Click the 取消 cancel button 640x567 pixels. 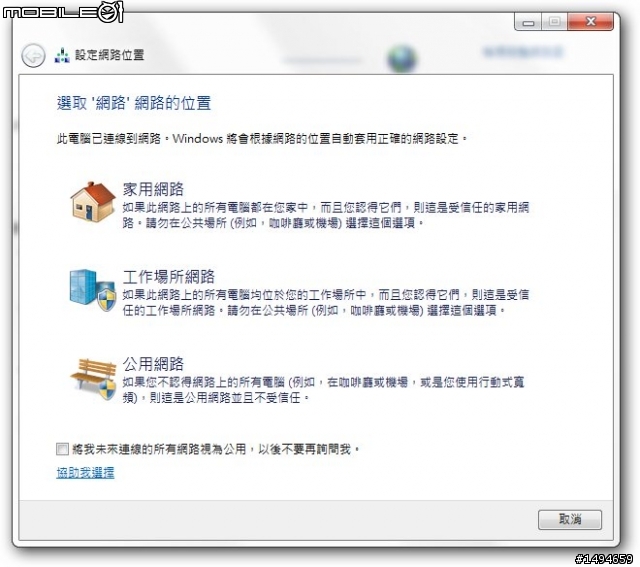pos(570,520)
